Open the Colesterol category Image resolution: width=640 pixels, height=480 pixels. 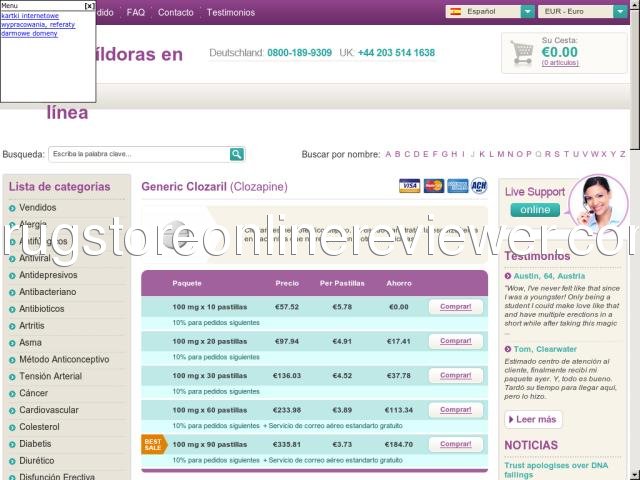(x=39, y=427)
